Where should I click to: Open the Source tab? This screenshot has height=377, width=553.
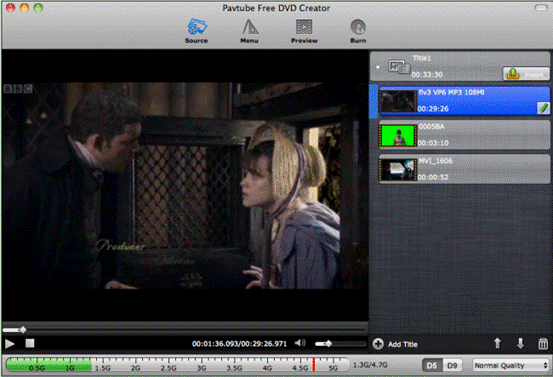click(196, 31)
